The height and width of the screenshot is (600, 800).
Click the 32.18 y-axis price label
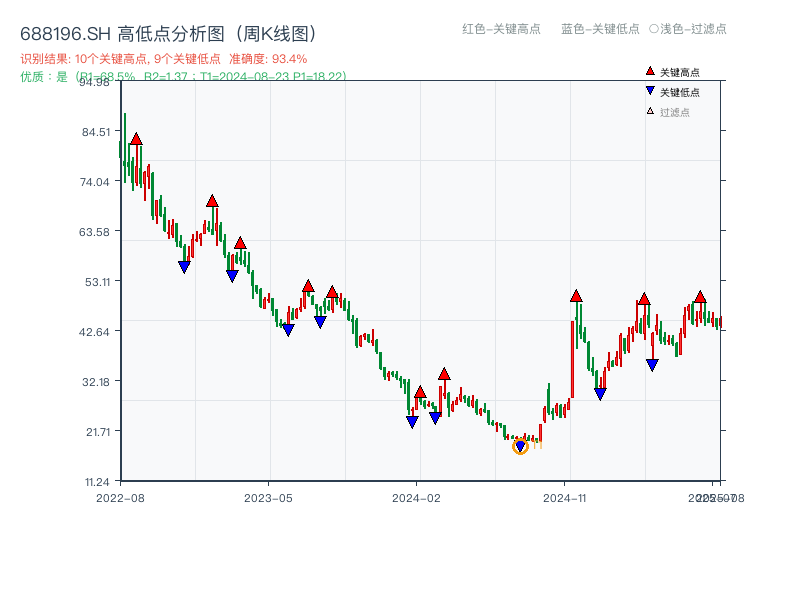click(96, 382)
